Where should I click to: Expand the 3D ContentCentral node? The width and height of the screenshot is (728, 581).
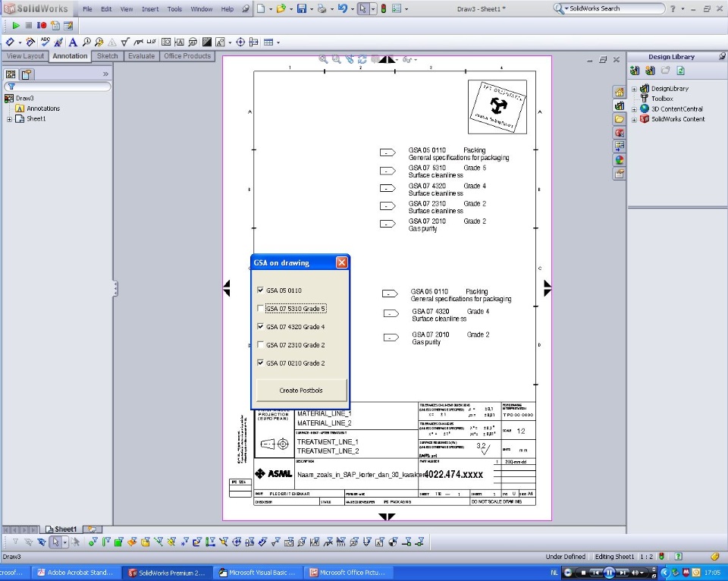[634, 109]
